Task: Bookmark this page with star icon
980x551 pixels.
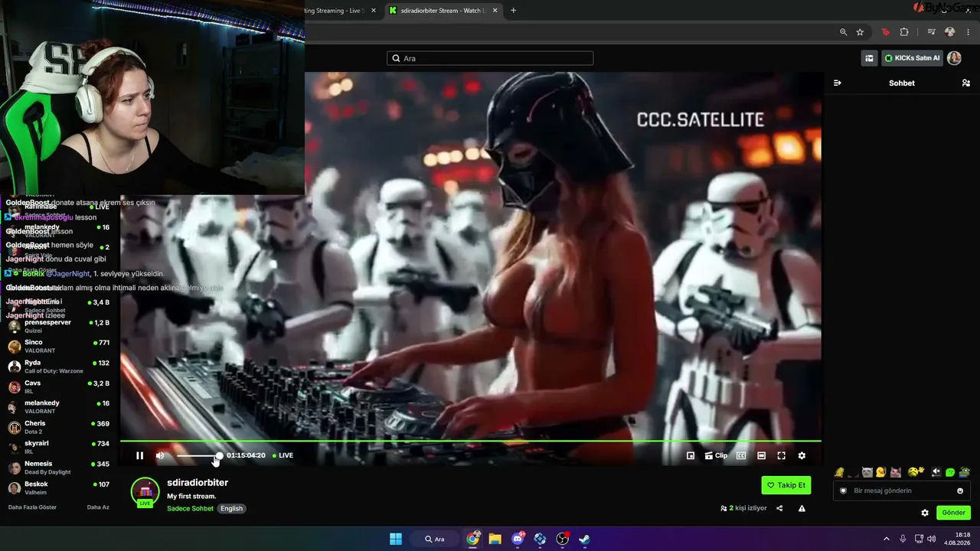Action: point(860,32)
